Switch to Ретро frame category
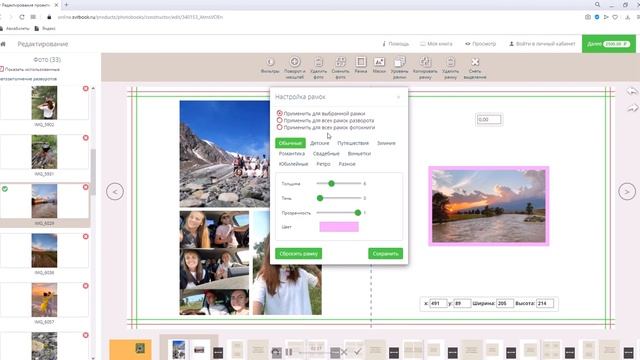The width and height of the screenshot is (640, 360). coord(323,164)
